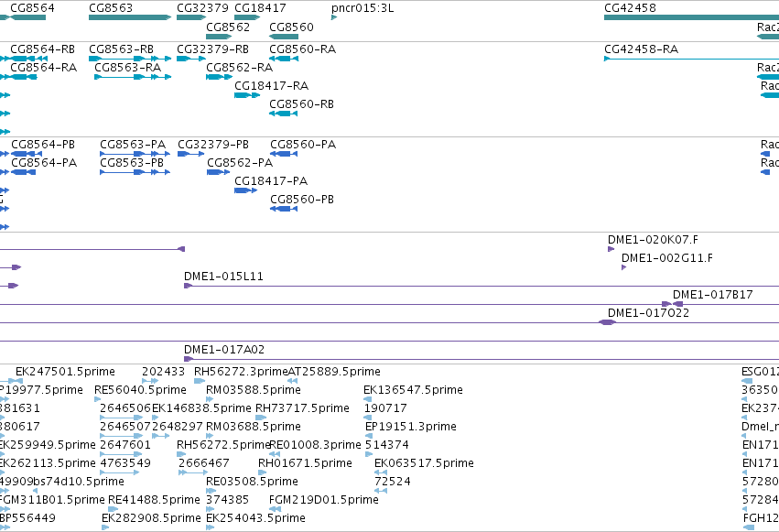The width and height of the screenshot is (779, 532).
Task: Select EST feature 2666467
Action: [x=193, y=472]
